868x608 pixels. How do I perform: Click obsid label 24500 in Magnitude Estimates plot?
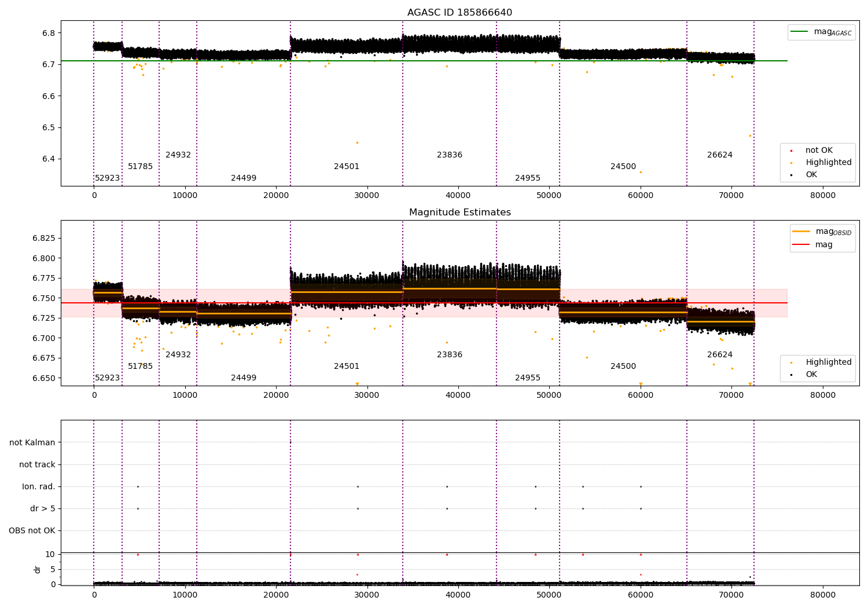click(623, 366)
